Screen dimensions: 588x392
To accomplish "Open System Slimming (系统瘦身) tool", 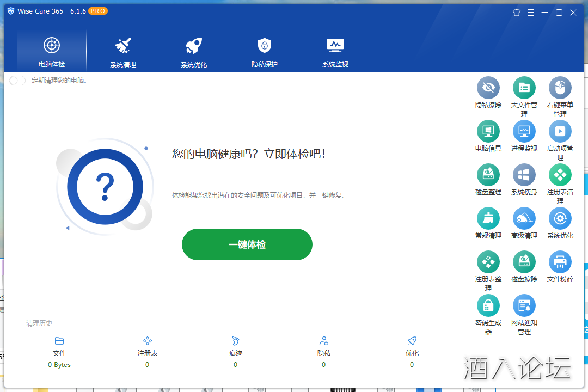I will click(524, 174).
